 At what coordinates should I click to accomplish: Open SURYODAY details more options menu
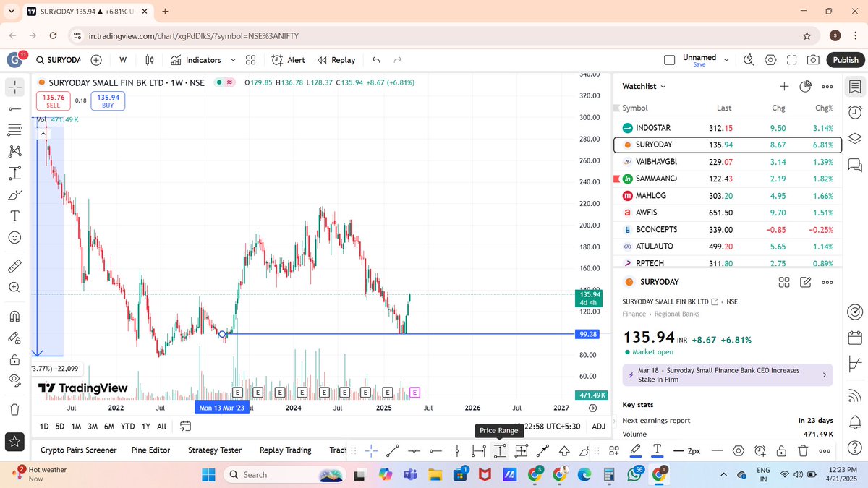(x=827, y=282)
